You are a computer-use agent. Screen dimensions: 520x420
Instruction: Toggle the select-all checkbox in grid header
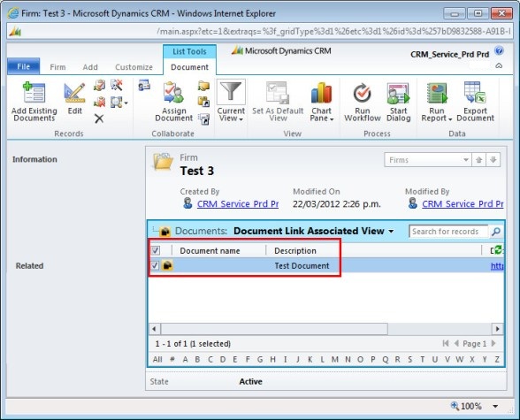click(x=156, y=250)
